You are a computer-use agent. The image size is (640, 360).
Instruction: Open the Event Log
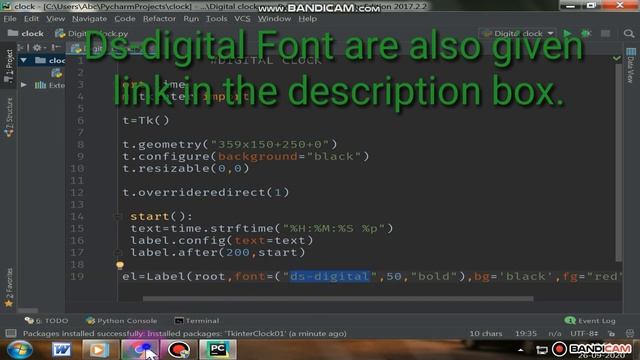pos(590,321)
